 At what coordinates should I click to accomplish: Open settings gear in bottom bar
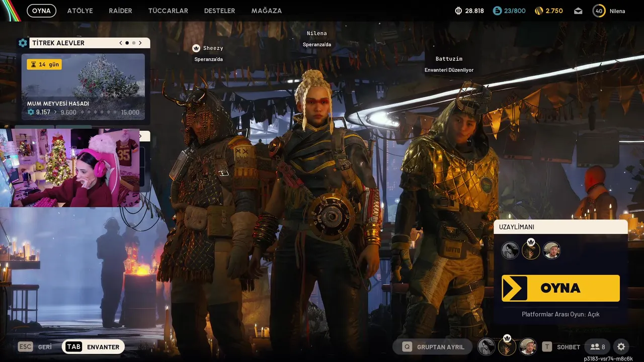621,347
